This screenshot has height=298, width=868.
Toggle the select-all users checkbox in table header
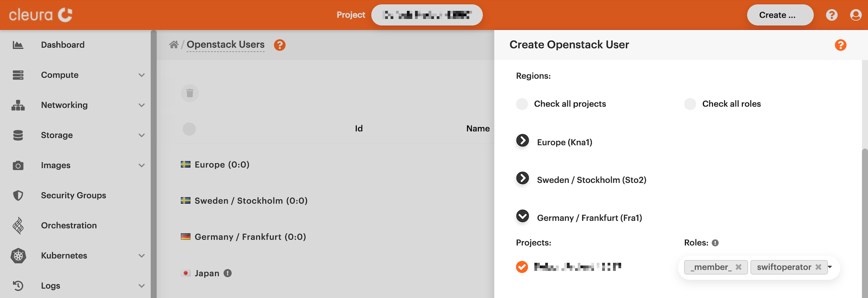coord(189,129)
